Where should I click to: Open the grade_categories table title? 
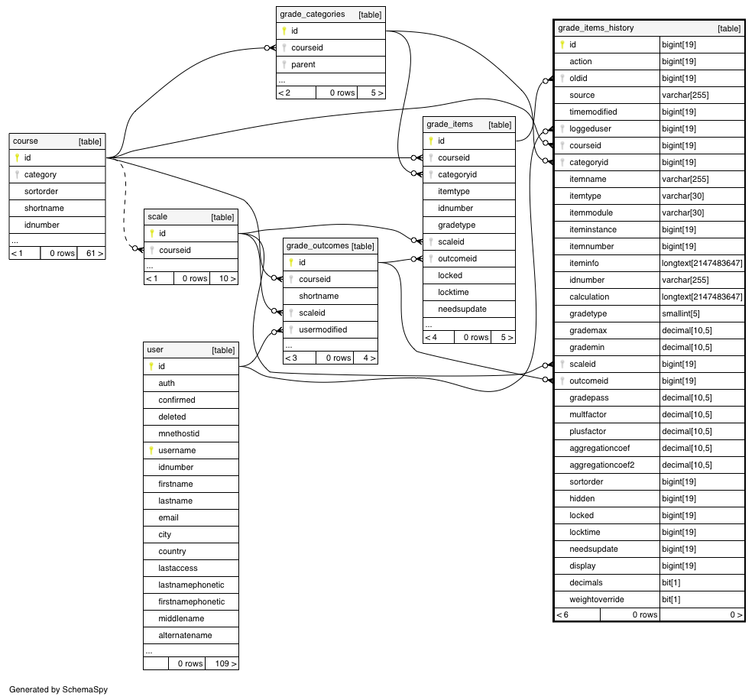(313, 14)
